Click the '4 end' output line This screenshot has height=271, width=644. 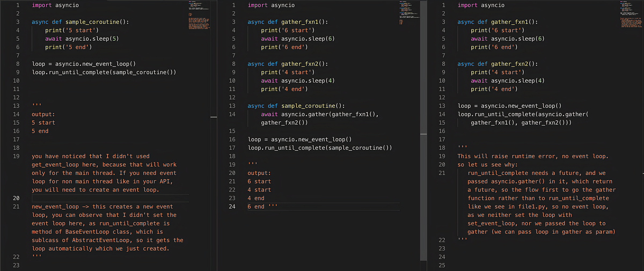(x=255, y=198)
